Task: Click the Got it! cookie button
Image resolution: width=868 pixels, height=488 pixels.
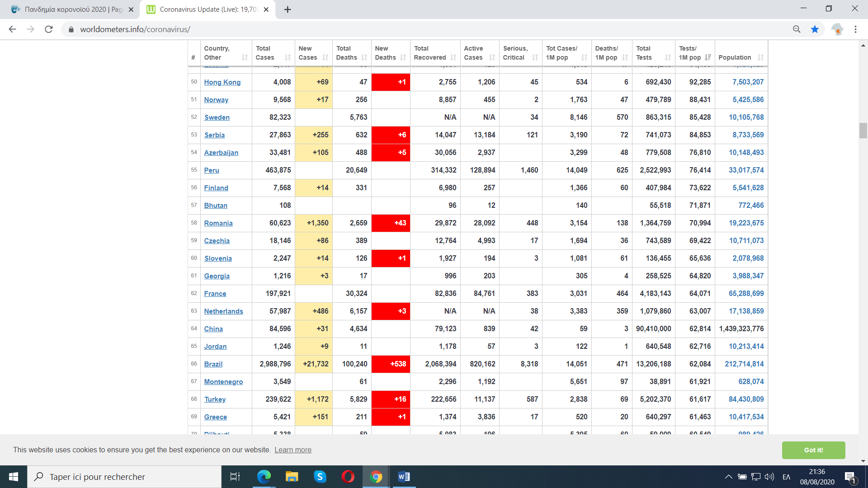Action: click(x=813, y=450)
